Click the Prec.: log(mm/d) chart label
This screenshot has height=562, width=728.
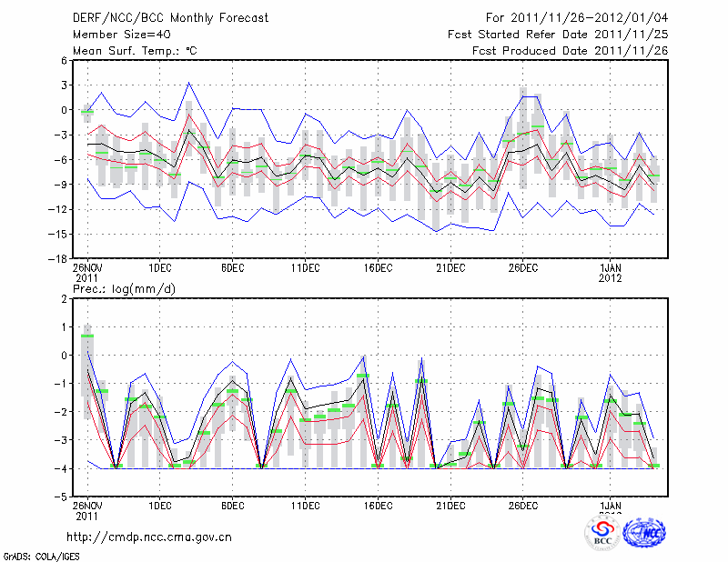tap(123, 288)
